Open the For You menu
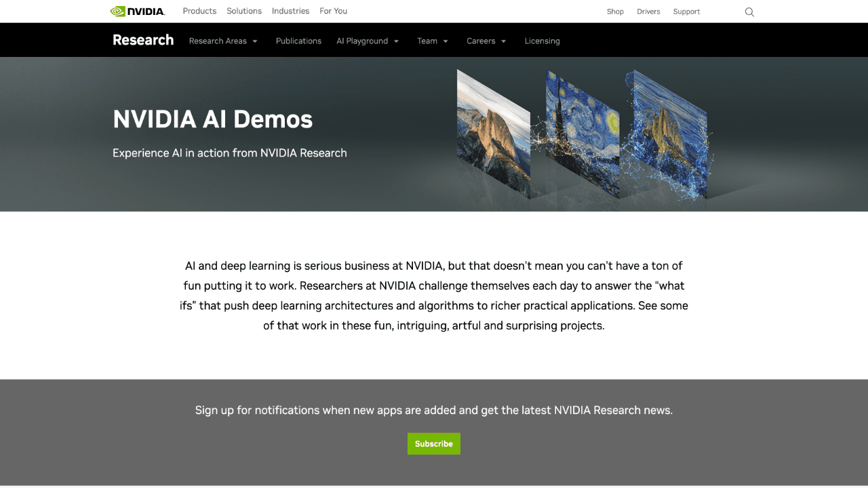The width and height of the screenshot is (868, 488). pos(333,11)
